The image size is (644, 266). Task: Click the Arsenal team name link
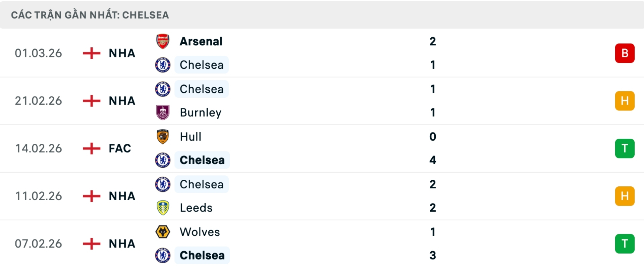pyautogui.click(x=201, y=41)
